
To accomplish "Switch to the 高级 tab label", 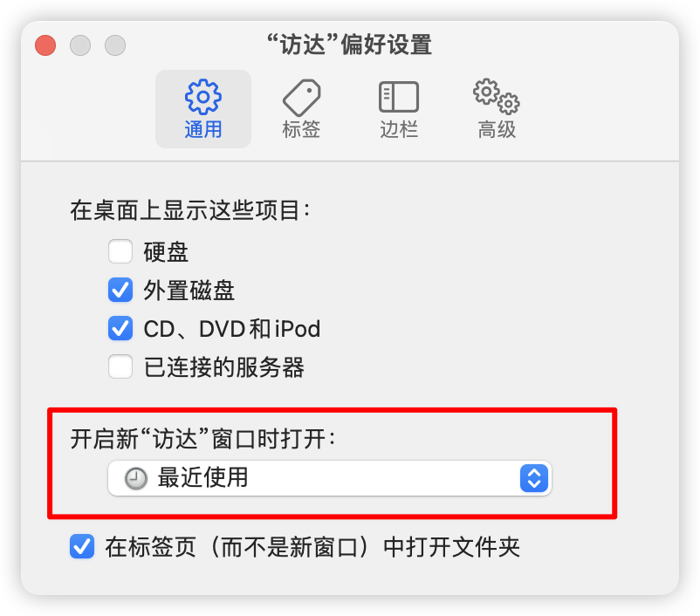I will [497, 129].
